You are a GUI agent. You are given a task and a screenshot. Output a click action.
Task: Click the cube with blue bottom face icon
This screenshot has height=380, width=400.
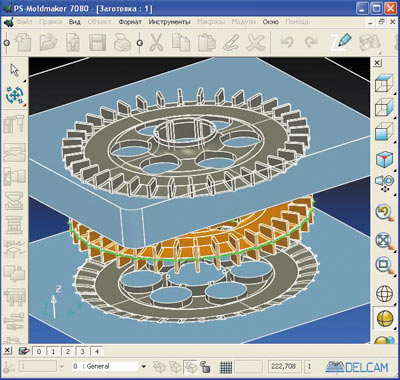point(384,132)
